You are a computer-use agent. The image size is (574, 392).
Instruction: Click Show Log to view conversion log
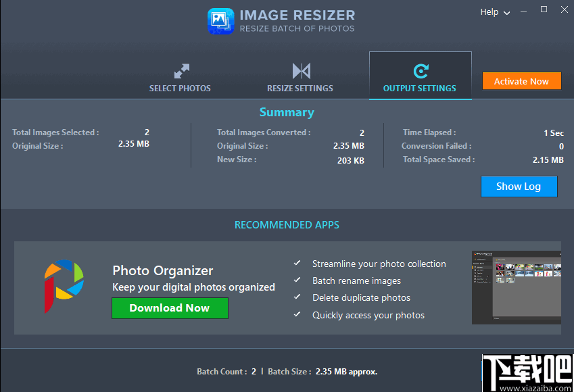tap(519, 187)
